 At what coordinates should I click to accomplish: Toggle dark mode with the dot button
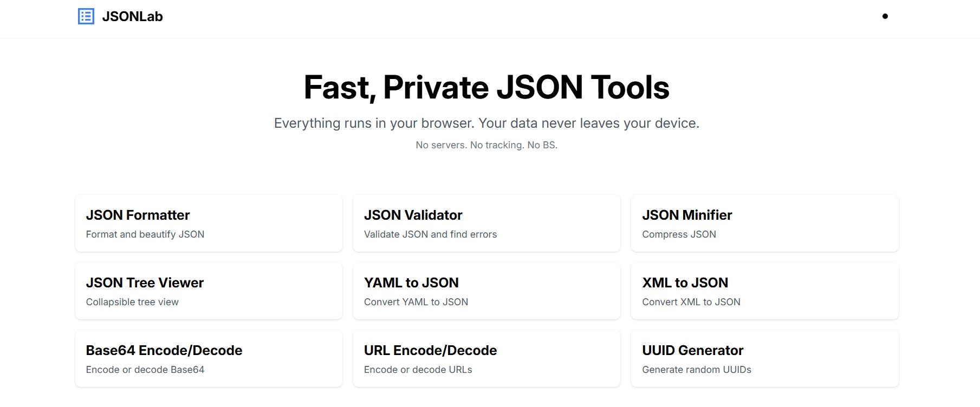click(x=885, y=16)
